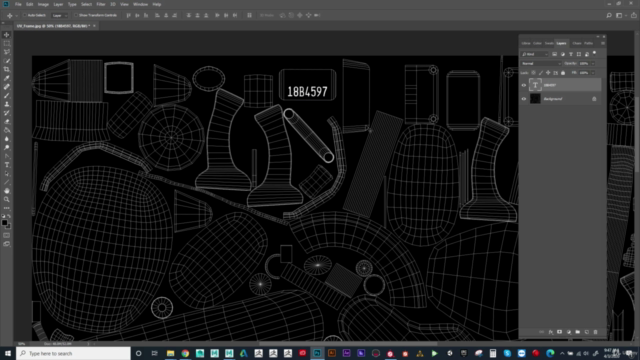
Task: Select the Brush tool
Action: (7, 96)
